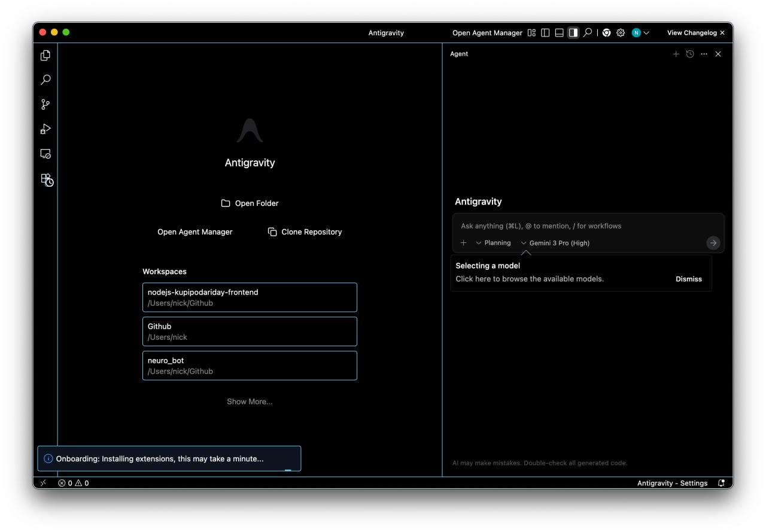Expand the Planning mode dropdown
Screen dimensions: 766x532
pyautogui.click(x=493, y=243)
